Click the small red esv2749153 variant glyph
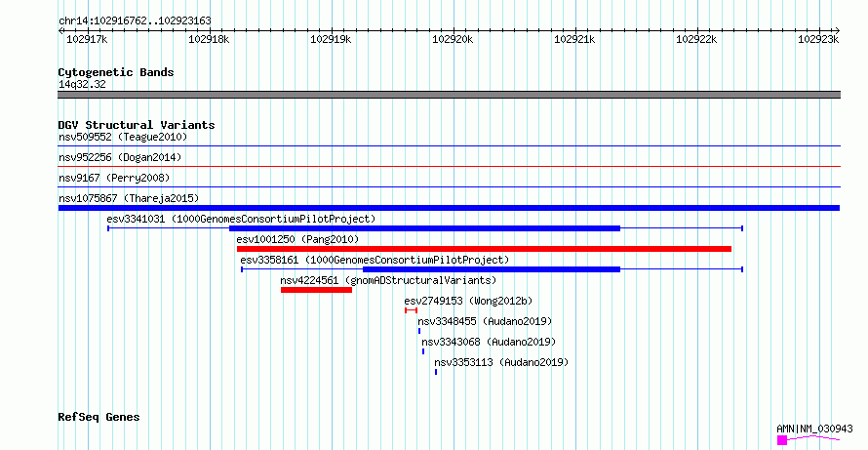Viewport: 868px width, 450px height. point(411,310)
